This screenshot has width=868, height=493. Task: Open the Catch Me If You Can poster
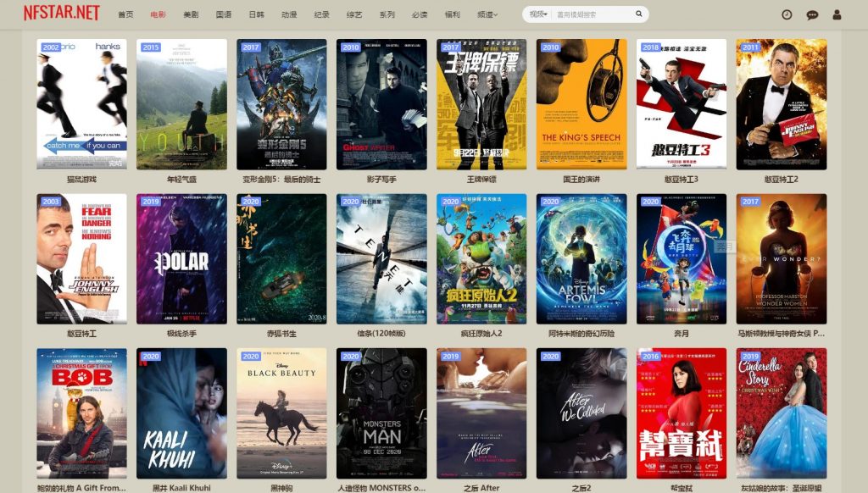click(x=82, y=104)
